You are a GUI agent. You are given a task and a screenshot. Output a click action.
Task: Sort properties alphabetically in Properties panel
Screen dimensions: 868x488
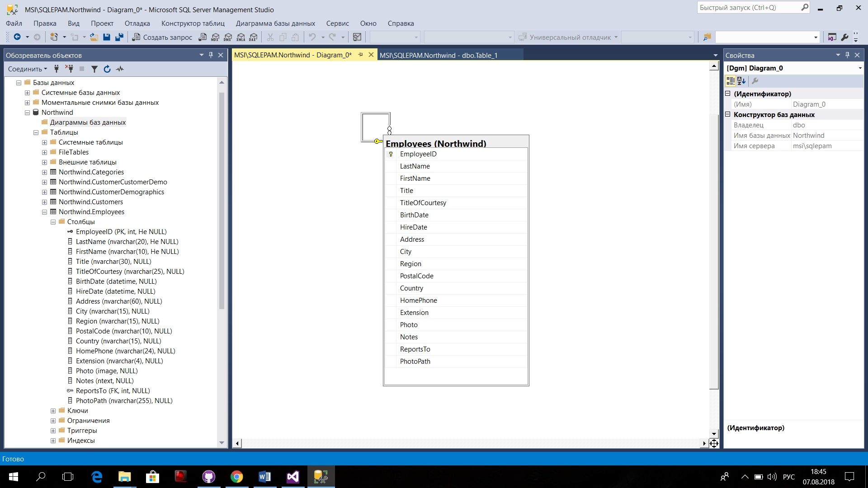click(741, 81)
